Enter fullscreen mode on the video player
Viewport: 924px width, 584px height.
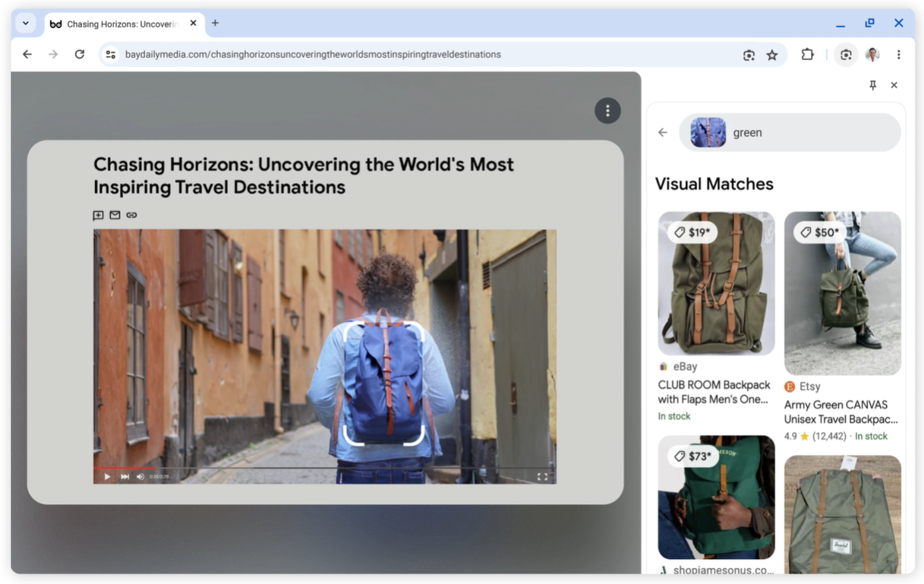tap(542, 476)
